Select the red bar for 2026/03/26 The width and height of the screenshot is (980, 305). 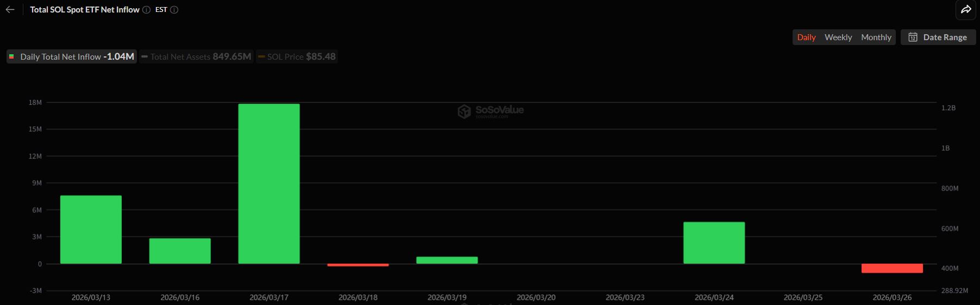tap(892, 268)
